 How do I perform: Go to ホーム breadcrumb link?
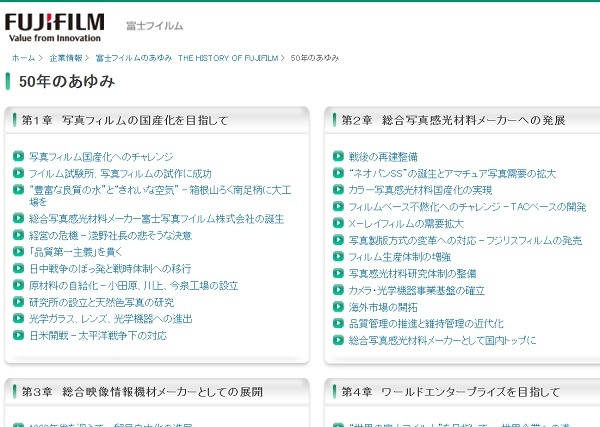23,58
